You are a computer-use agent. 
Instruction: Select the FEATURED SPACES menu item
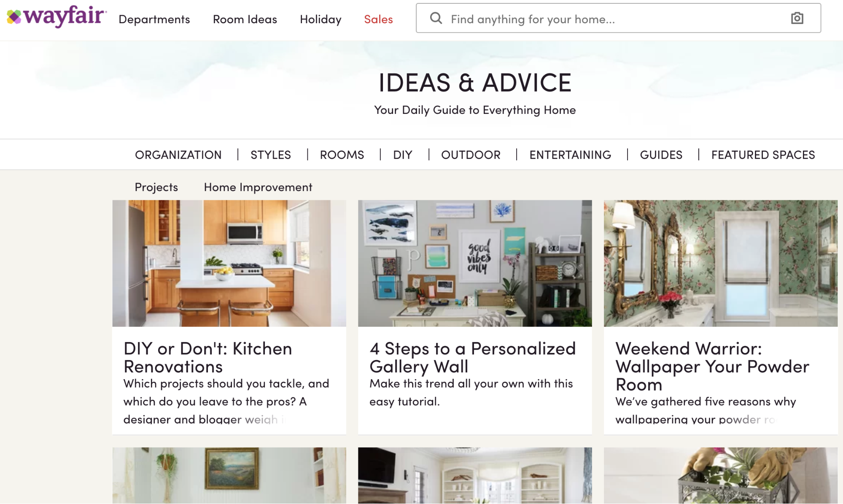point(763,154)
